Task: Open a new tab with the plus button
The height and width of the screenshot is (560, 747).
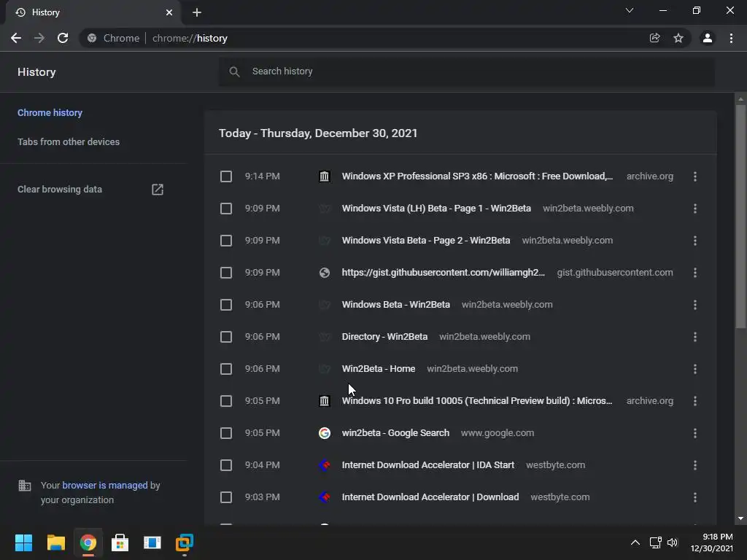Action: (x=197, y=12)
